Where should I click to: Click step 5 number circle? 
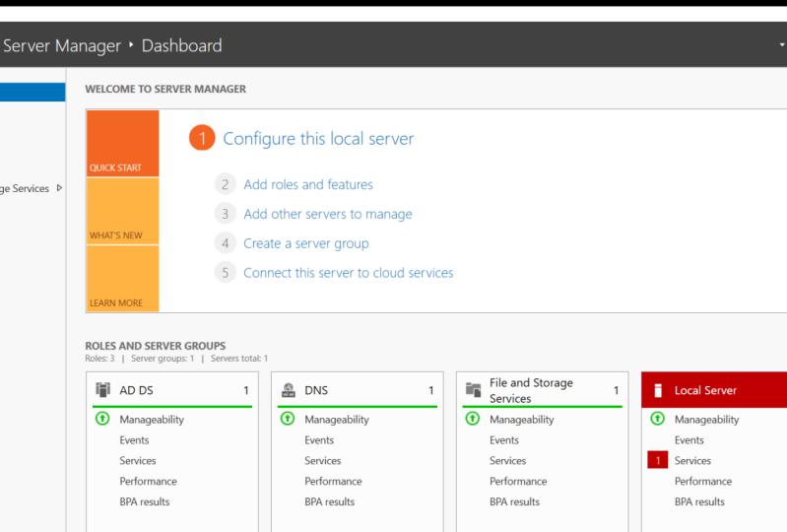coord(225,273)
